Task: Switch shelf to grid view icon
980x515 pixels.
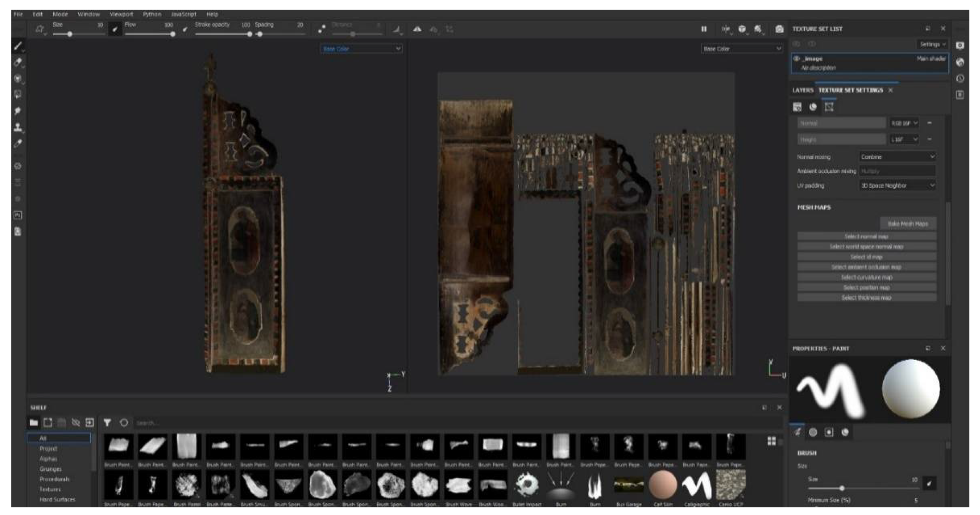Action: tap(771, 441)
